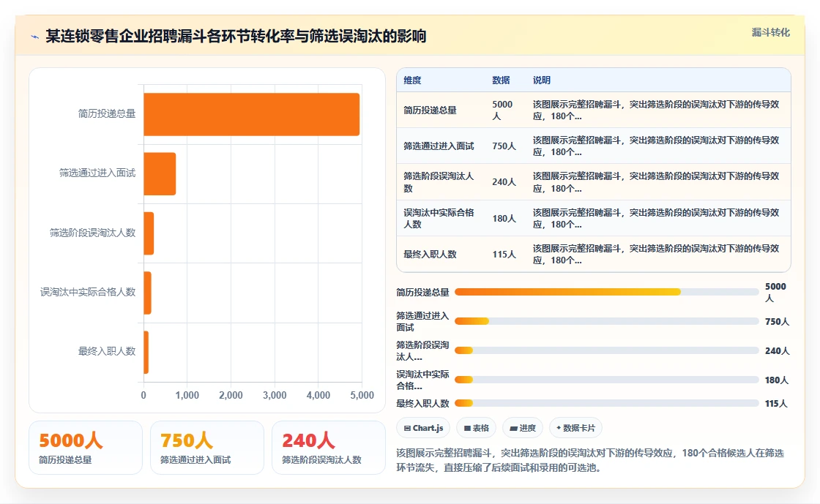
Task: Click the 筛选通过进入面试 y-axis label in chart
Action: pyautogui.click(x=97, y=173)
